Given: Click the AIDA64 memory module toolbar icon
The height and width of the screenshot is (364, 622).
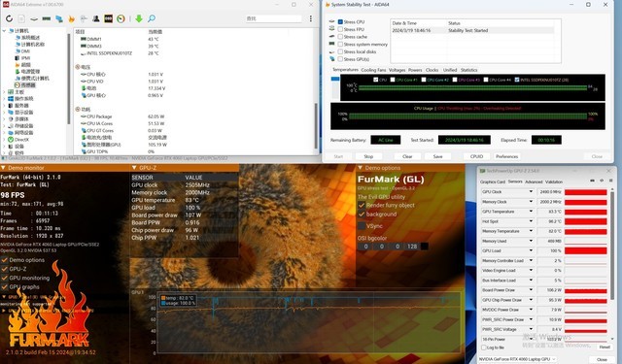Looking at the screenshot, I should 47,18.
